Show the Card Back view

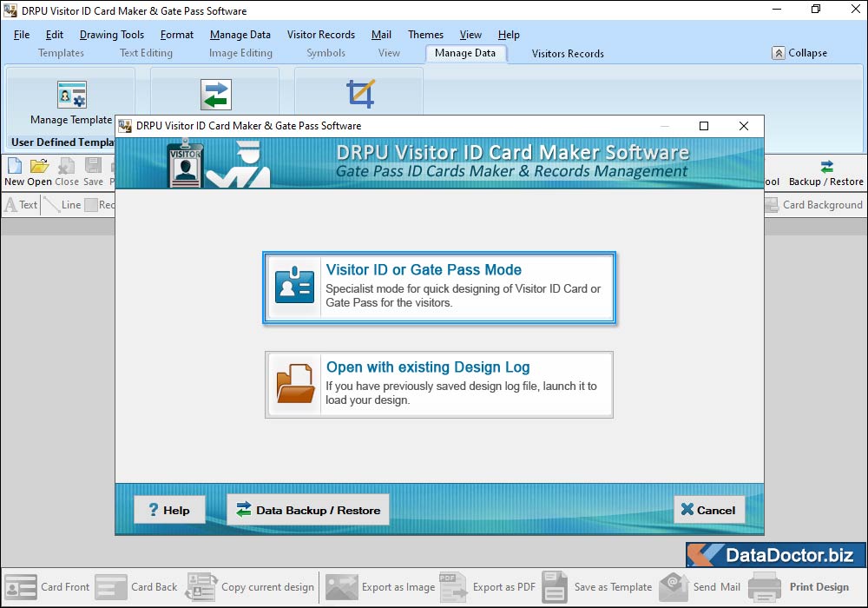click(x=135, y=587)
